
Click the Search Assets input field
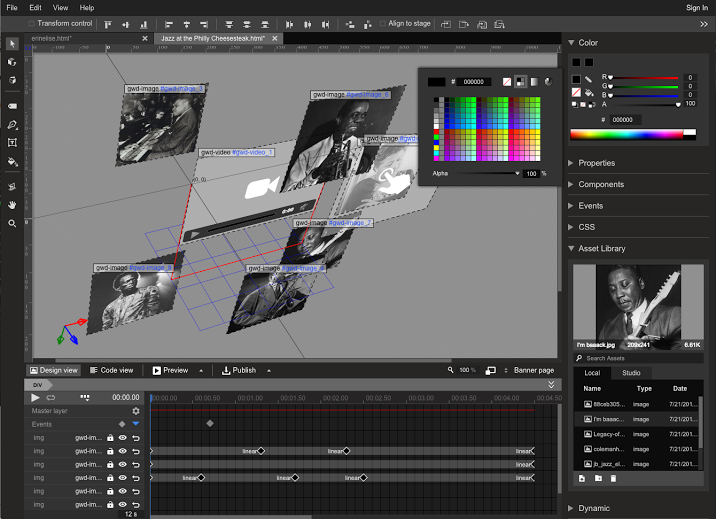(638, 358)
